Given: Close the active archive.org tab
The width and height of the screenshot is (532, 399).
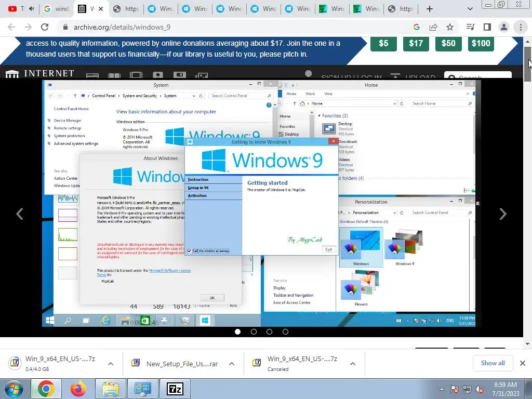Looking at the screenshot, I should 101,9.
